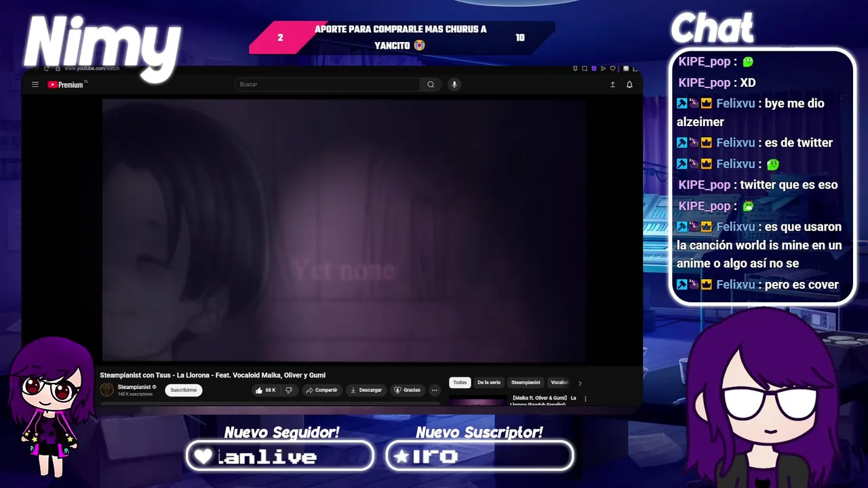
Task: Activate voice search microphone icon
Action: (x=454, y=84)
